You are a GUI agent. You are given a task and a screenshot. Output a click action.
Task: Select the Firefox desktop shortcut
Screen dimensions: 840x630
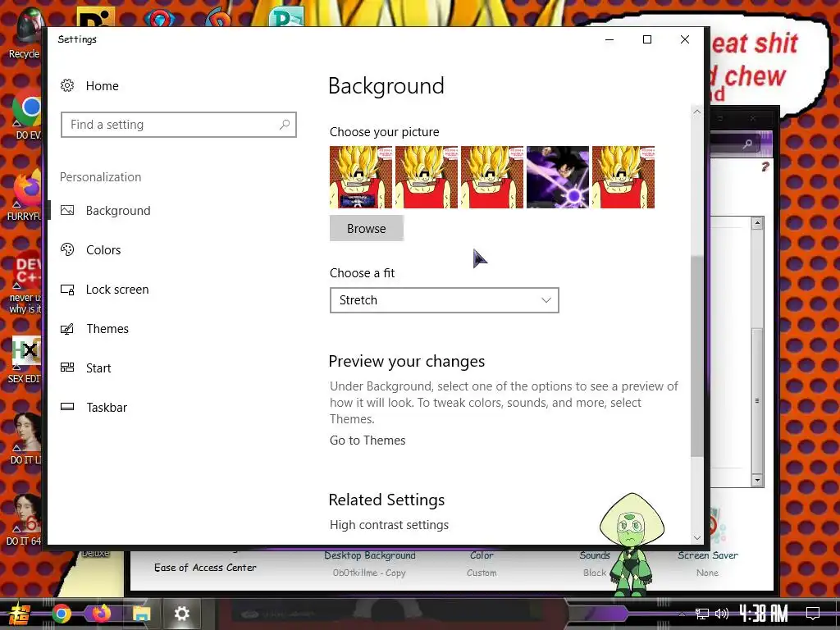pyautogui.click(x=25, y=195)
